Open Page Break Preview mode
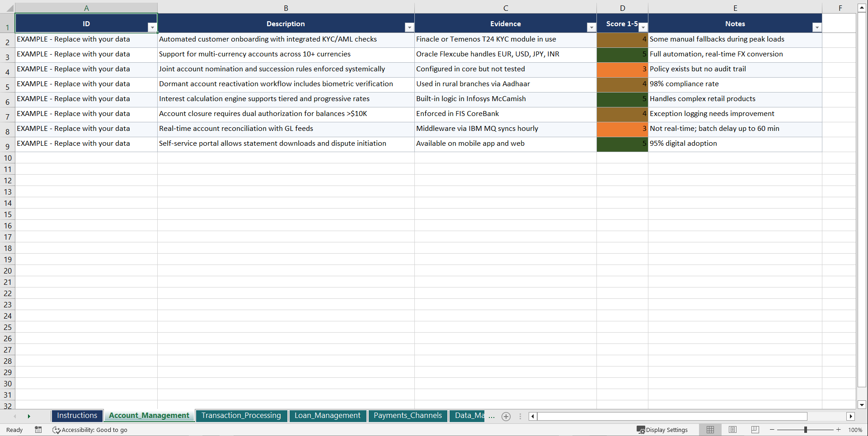The height and width of the screenshot is (436, 868). (755, 430)
